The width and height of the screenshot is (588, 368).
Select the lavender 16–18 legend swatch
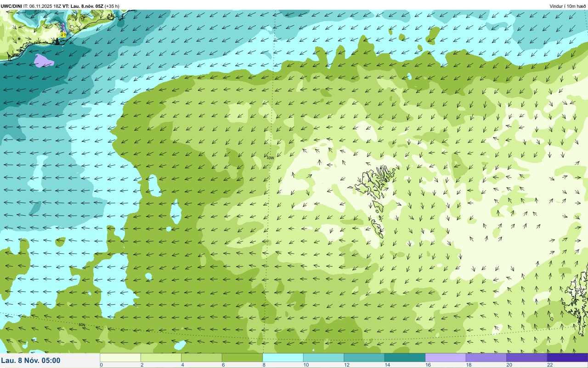tap(446, 357)
